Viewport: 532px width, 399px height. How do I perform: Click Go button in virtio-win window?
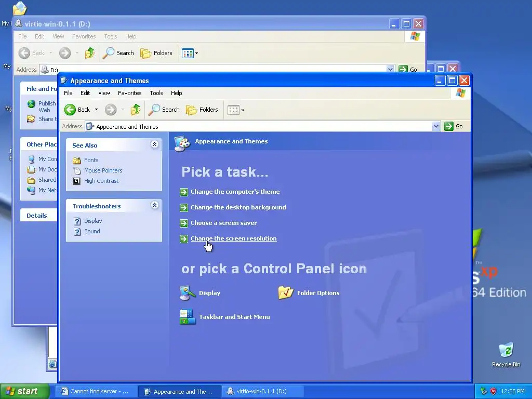coord(408,69)
